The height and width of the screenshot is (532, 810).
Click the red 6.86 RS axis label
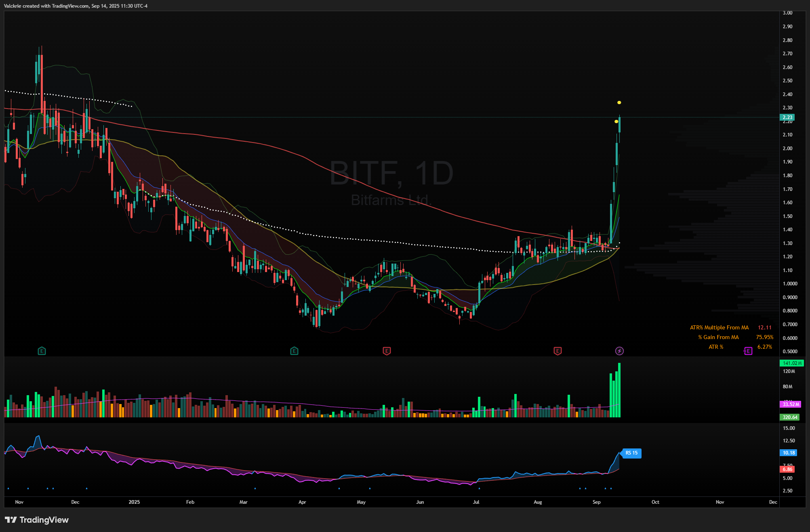point(787,469)
